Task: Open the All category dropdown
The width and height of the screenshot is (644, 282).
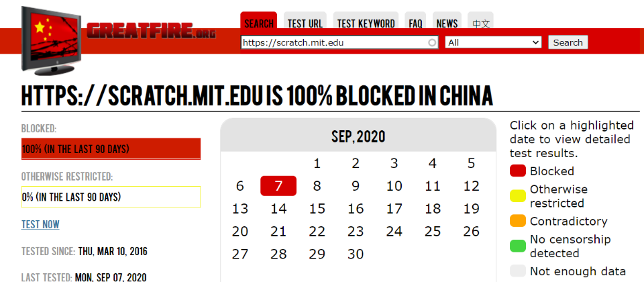Action: pyautogui.click(x=493, y=42)
